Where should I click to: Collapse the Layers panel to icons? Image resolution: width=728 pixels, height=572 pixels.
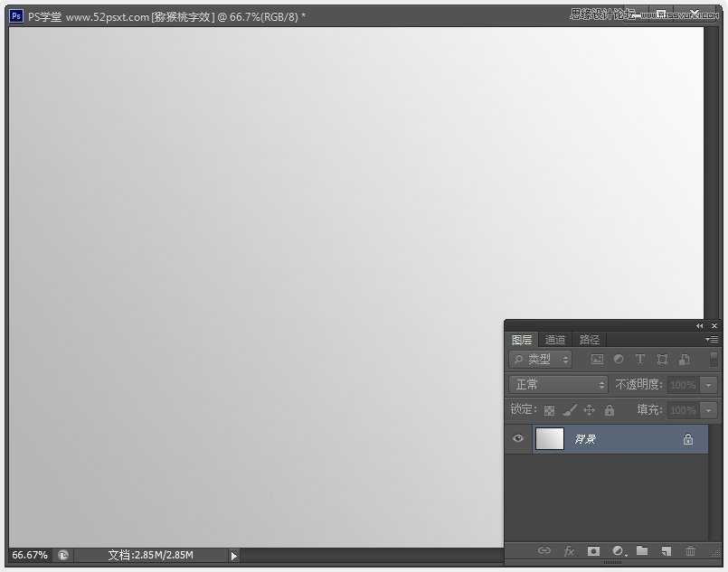point(699,325)
